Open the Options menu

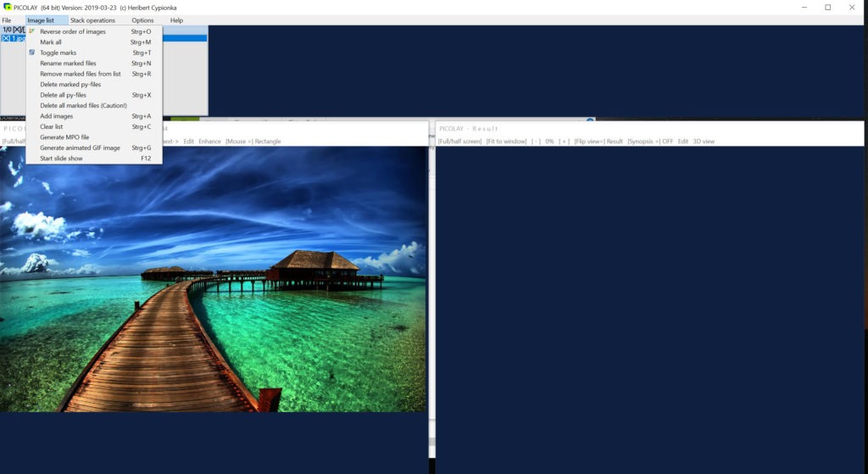click(x=142, y=20)
